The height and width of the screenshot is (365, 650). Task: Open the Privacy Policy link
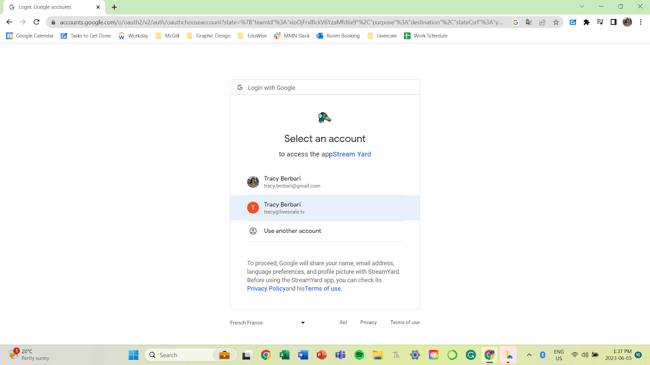pyautogui.click(x=266, y=289)
